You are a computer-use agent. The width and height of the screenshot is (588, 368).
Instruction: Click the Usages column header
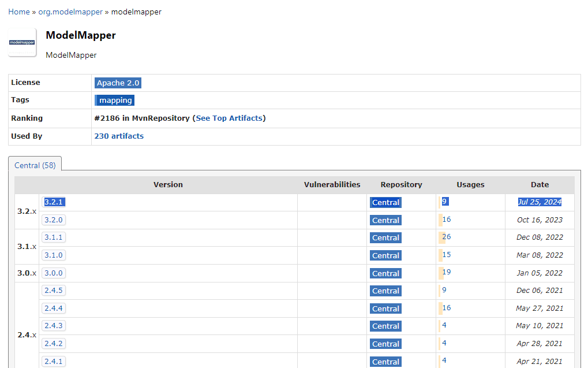[x=470, y=185]
